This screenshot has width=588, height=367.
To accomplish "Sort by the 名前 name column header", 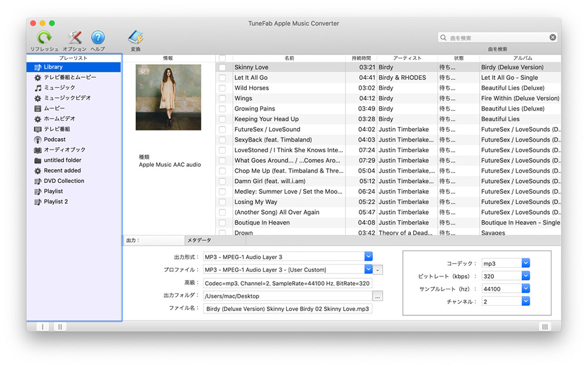I will pyautogui.click(x=289, y=58).
